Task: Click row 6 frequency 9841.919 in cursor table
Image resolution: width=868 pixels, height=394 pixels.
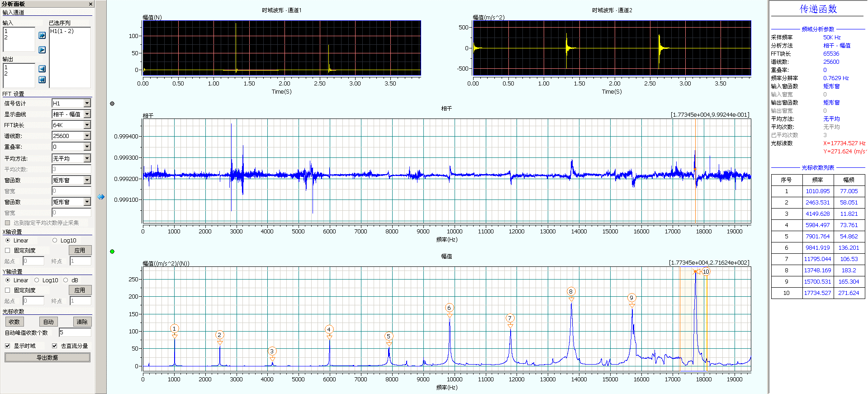Action: (817, 248)
